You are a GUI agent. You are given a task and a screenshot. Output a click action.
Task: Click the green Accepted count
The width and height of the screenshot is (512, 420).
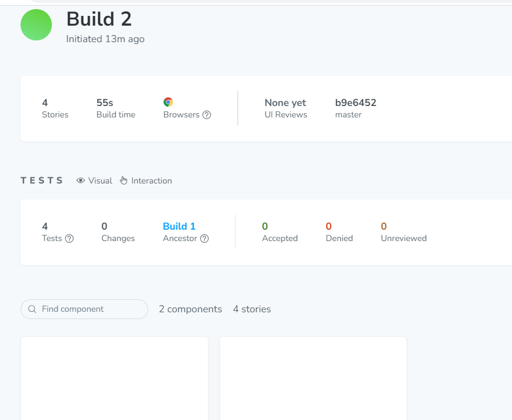265,226
